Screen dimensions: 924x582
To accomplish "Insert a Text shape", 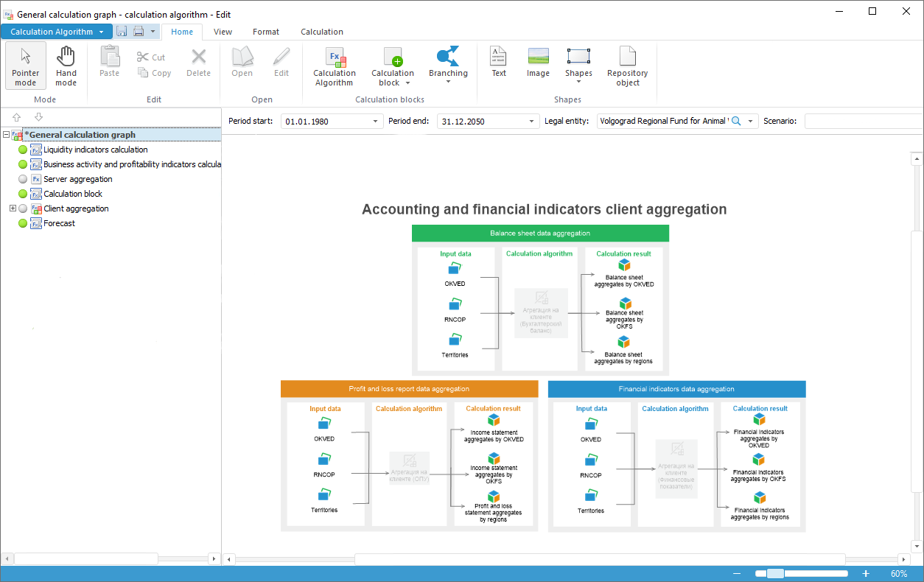I will click(x=499, y=62).
